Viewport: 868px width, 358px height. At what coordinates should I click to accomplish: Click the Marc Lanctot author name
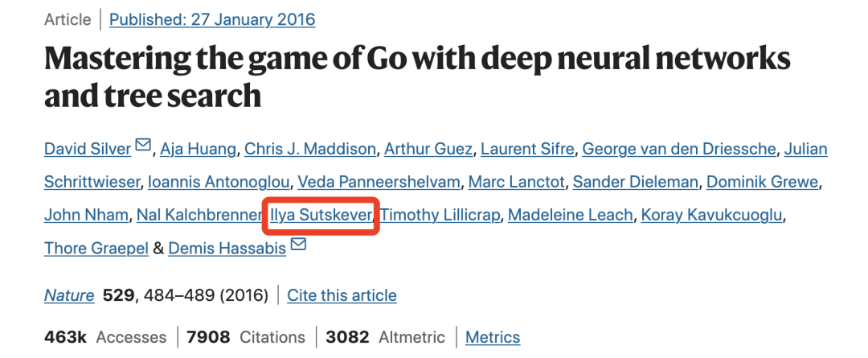[517, 182]
